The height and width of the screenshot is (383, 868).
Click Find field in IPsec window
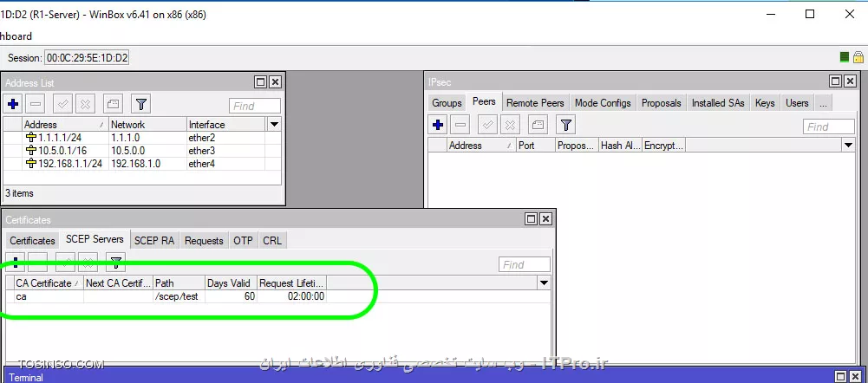pyautogui.click(x=829, y=127)
